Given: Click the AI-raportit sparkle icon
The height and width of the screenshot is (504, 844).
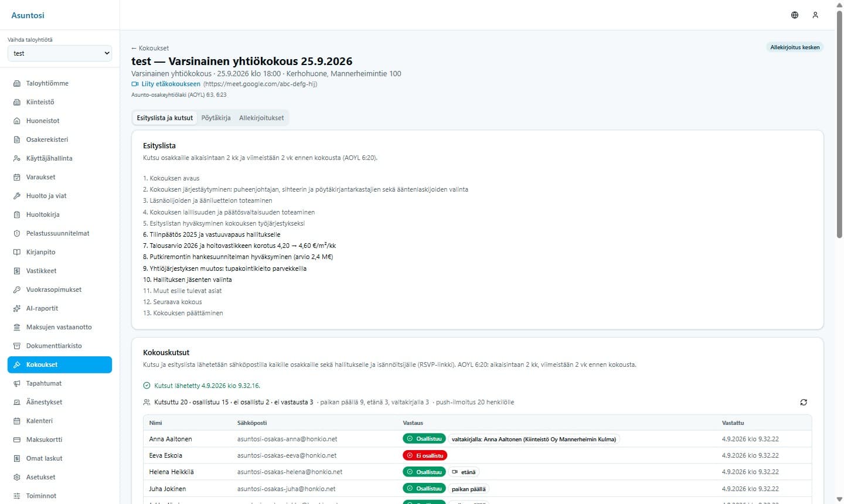Looking at the screenshot, I should 17,308.
